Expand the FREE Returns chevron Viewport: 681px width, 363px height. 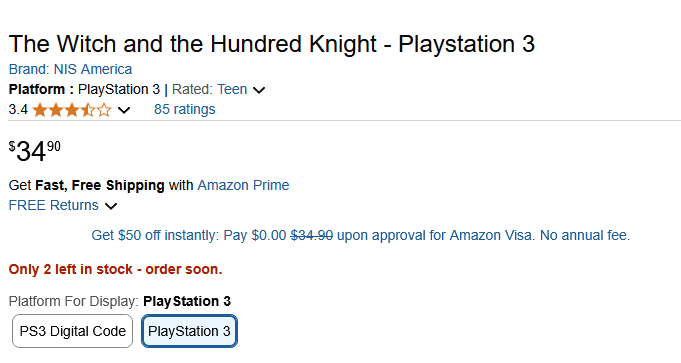point(111,206)
